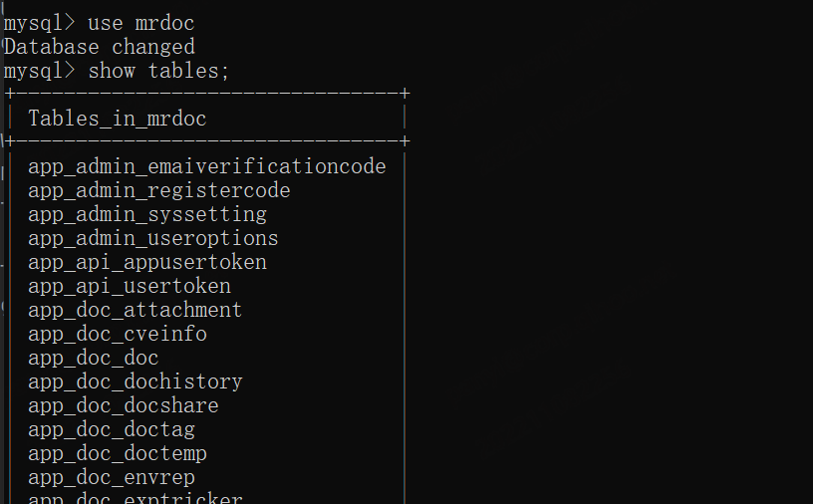Click the empty black terminal area
The height and width of the screenshot is (504, 813).
607,259
